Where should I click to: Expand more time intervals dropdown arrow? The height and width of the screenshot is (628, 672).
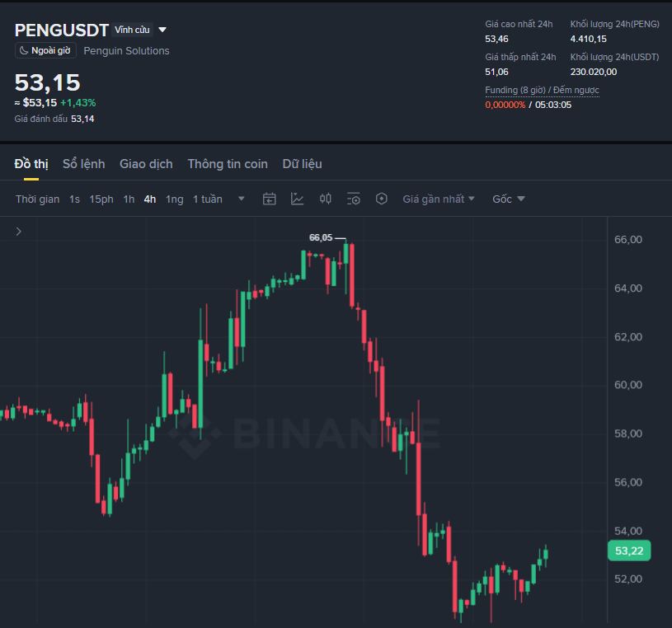242,199
